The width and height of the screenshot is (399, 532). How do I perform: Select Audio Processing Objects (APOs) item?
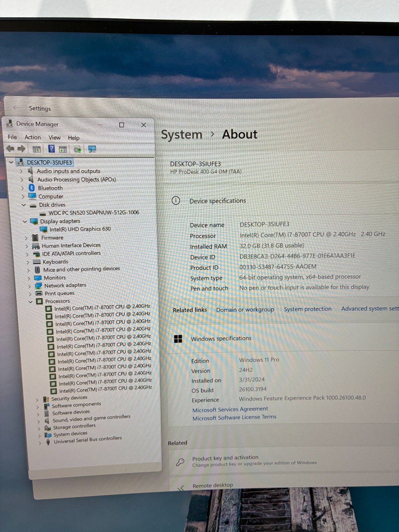(76, 180)
